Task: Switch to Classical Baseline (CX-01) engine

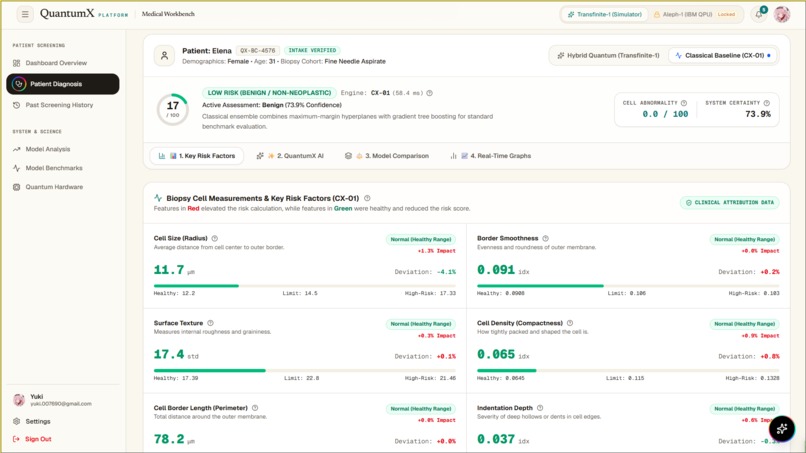Action: (723, 56)
